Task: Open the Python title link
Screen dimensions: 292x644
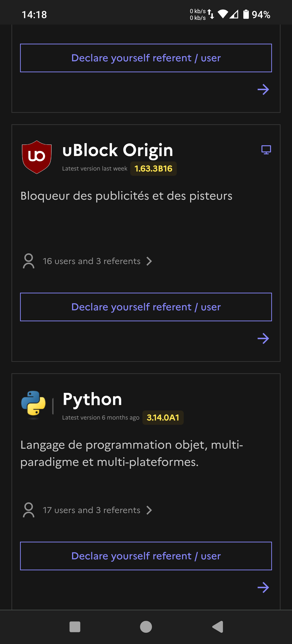Action: coord(92,399)
